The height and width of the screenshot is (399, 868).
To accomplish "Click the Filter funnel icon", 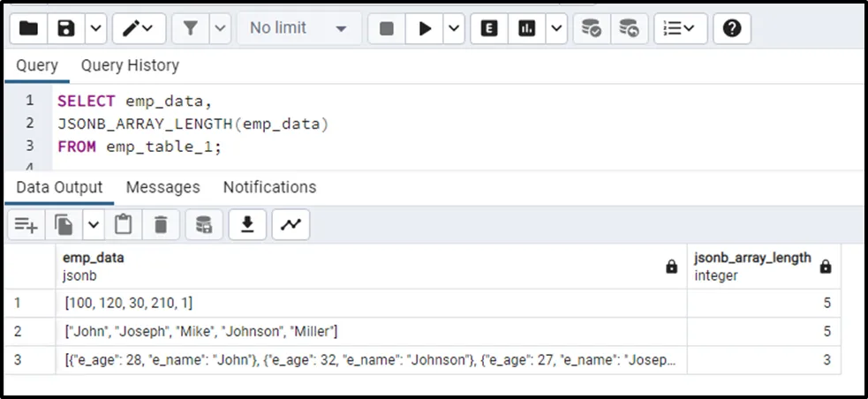I will [190, 28].
